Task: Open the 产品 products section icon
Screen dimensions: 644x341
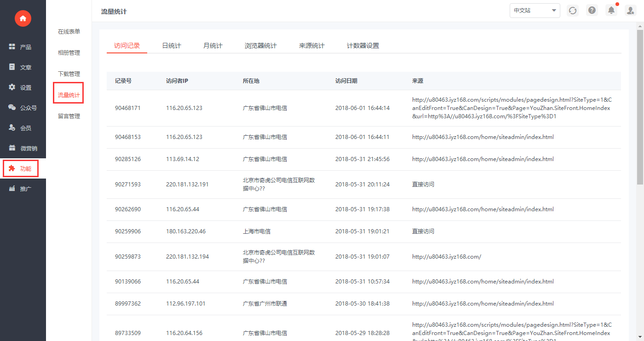Action: (12, 46)
